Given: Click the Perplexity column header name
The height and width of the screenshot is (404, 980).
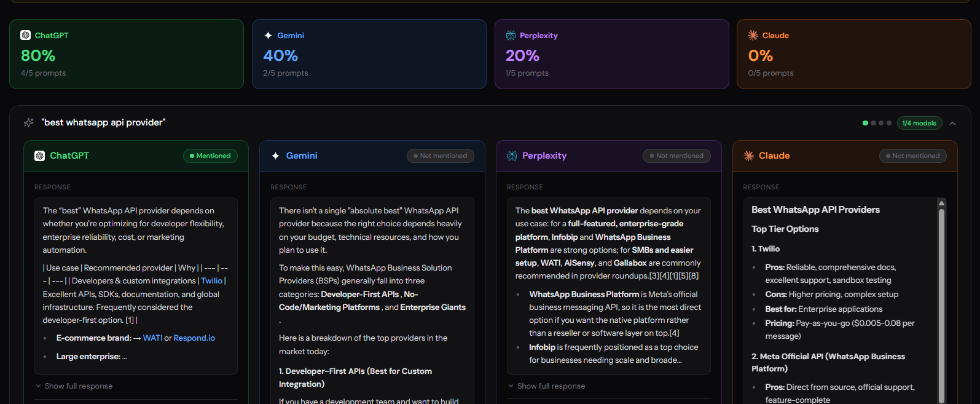Looking at the screenshot, I should [x=544, y=156].
